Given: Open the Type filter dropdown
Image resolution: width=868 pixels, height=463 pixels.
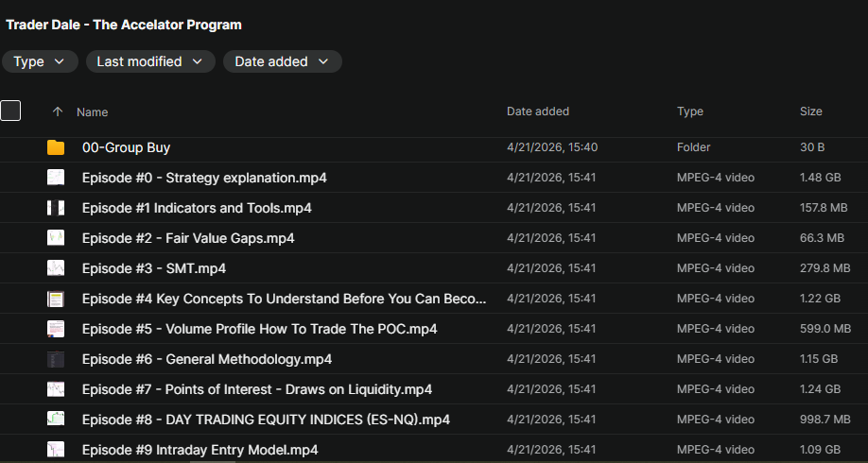Looking at the screenshot, I should tap(40, 61).
